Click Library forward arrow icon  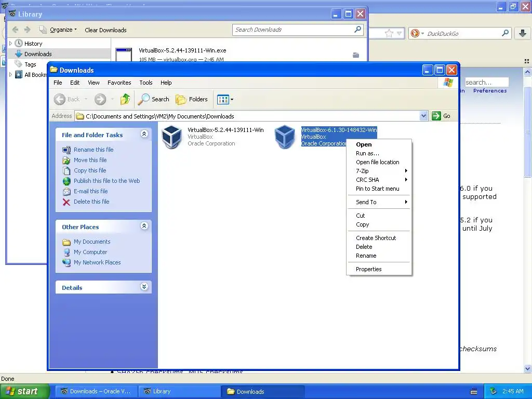(28, 30)
